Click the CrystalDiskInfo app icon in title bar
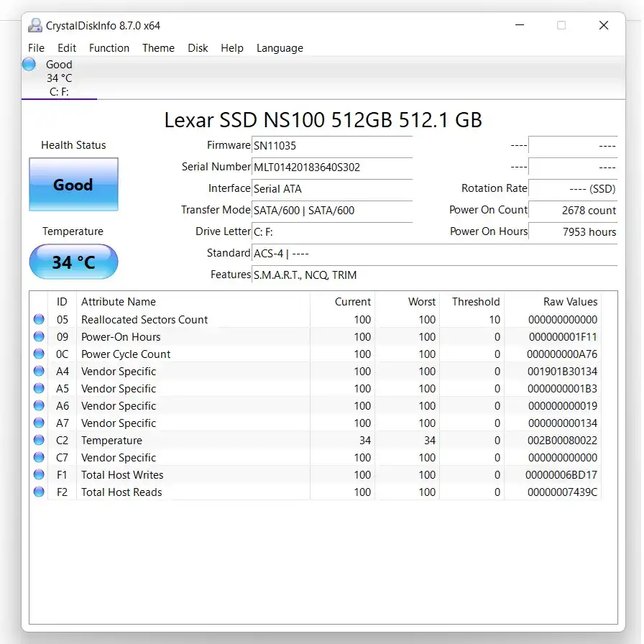The image size is (644, 644). tap(35, 25)
